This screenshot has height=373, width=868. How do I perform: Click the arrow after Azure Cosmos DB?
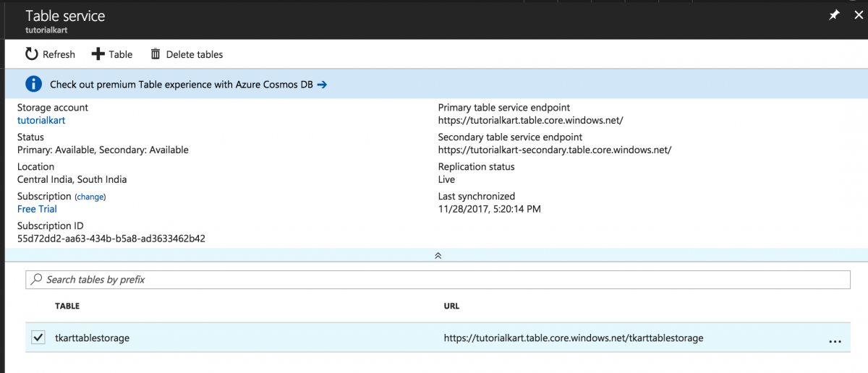(x=323, y=85)
